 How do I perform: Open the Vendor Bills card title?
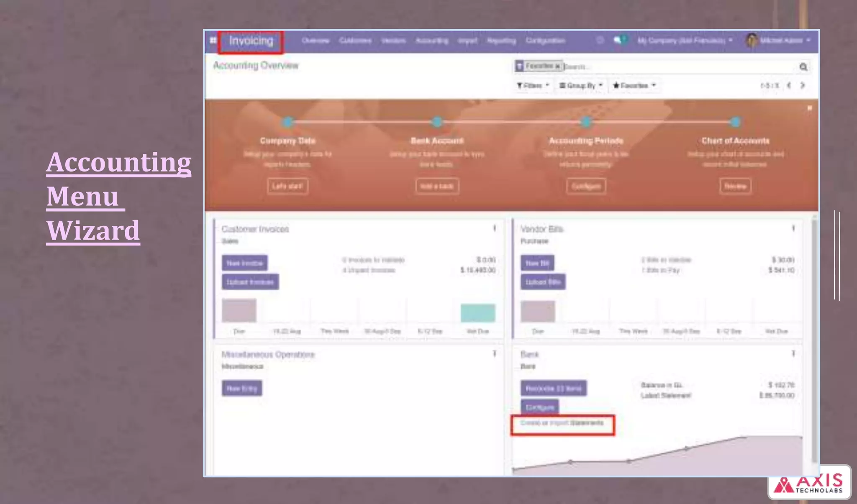pyautogui.click(x=542, y=229)
